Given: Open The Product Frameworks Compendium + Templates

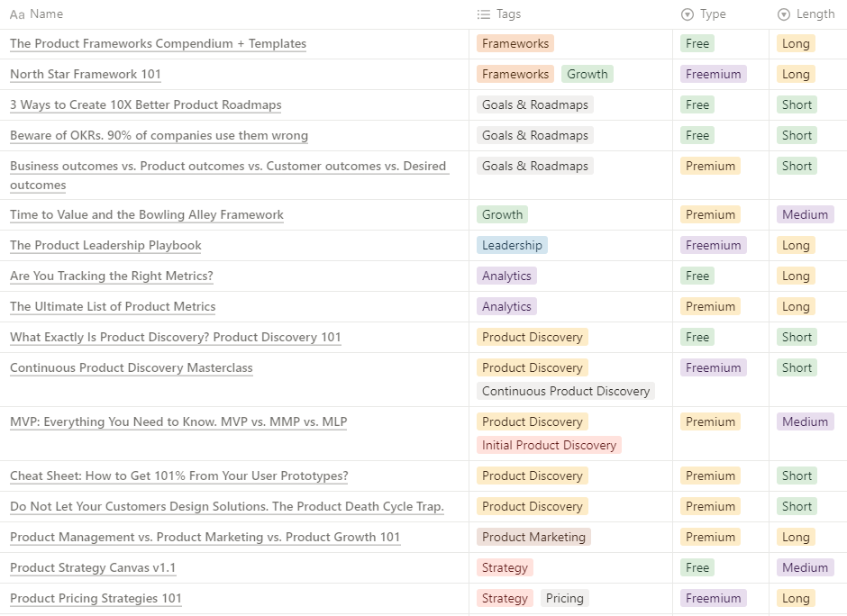Looking at the screenshot, I should (x=158, y=44).
